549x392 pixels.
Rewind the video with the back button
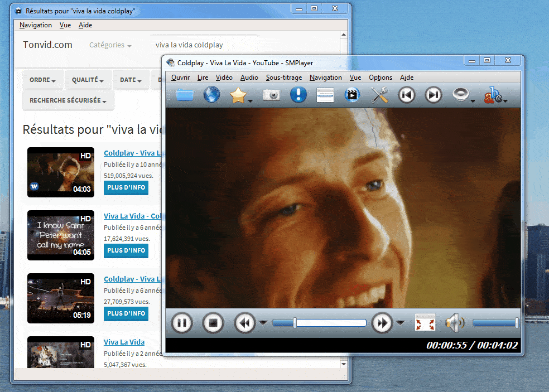click(244, 322)
